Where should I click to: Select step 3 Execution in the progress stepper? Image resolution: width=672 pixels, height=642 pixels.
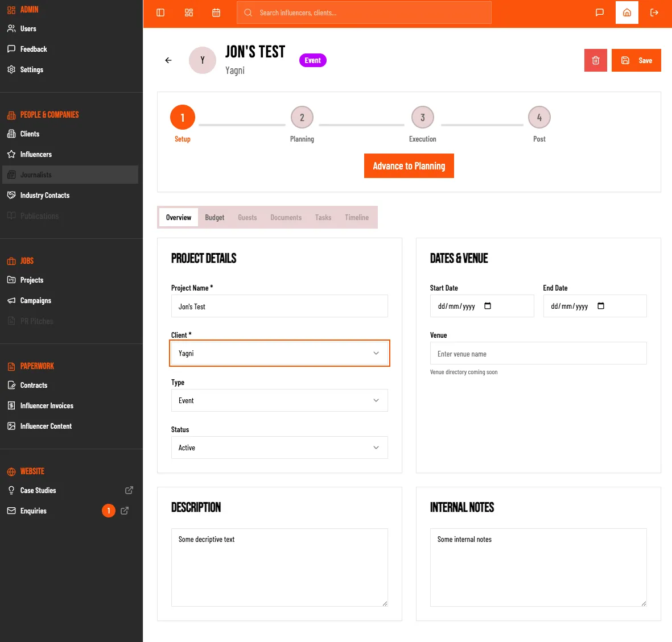(x=422, y=117)
